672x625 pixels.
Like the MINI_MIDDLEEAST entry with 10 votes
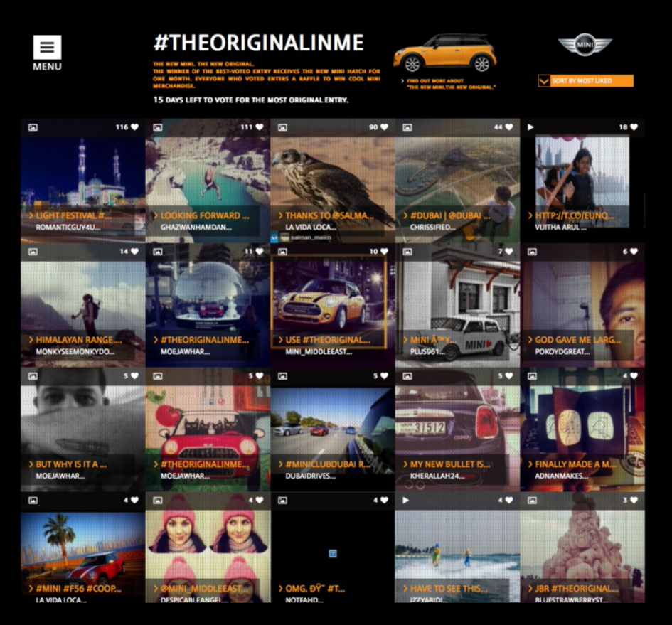point(384,251)
